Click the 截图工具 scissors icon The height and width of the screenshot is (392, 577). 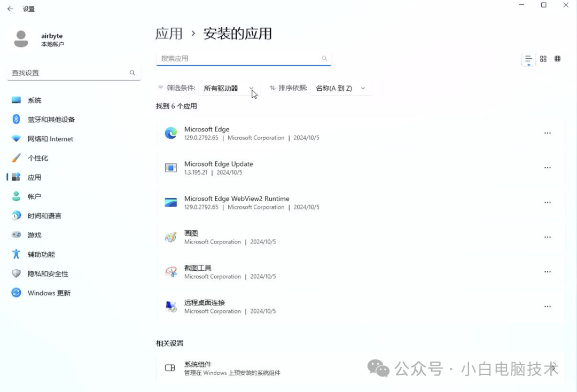click(x=171, y=272)
